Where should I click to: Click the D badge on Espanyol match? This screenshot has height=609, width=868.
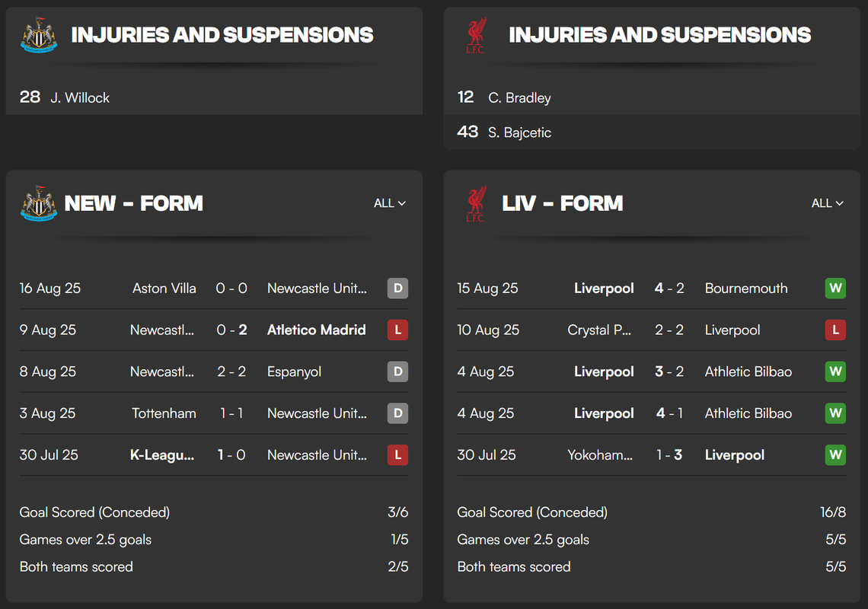click(x=397, y=371)
